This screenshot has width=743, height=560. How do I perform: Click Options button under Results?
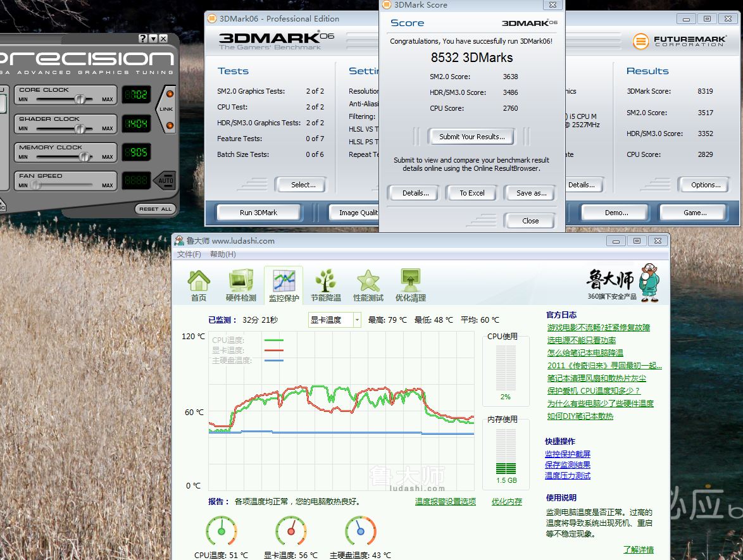click(706, 185)
